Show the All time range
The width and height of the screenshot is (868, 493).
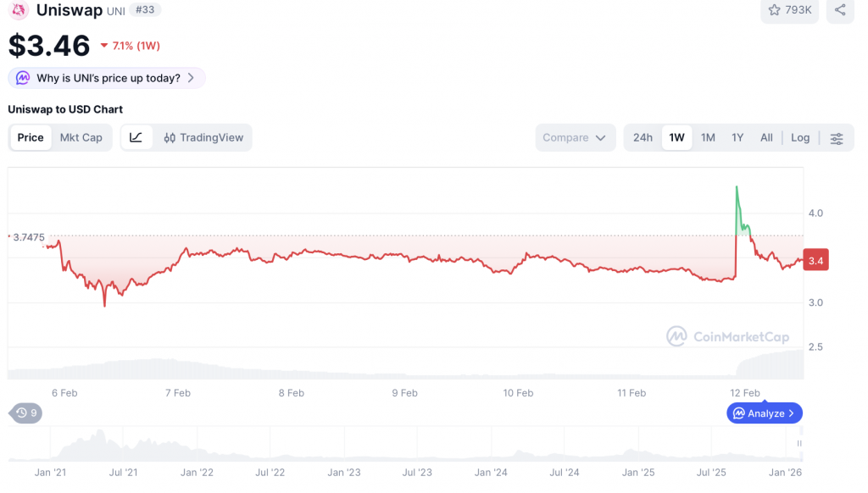pos(766,137)
